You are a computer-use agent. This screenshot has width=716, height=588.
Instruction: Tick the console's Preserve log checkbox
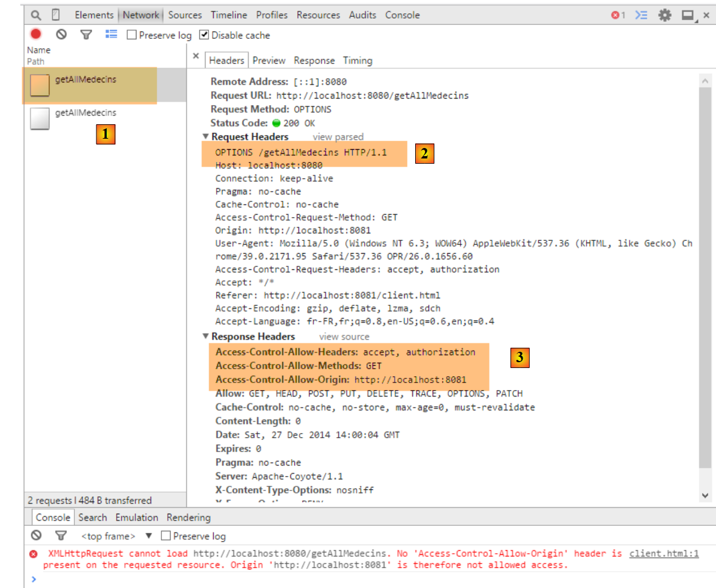click(x=166, y=536)
